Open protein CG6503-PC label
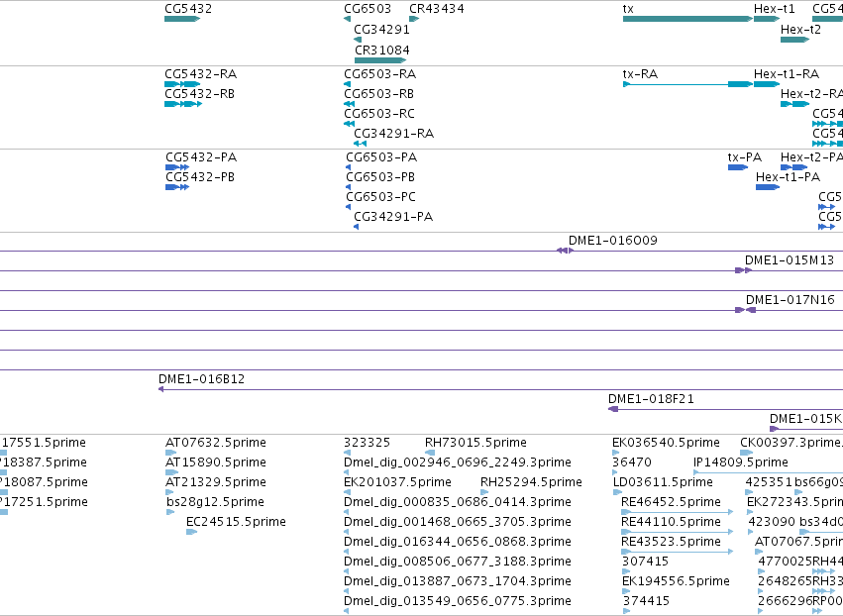 click(380, 197)
